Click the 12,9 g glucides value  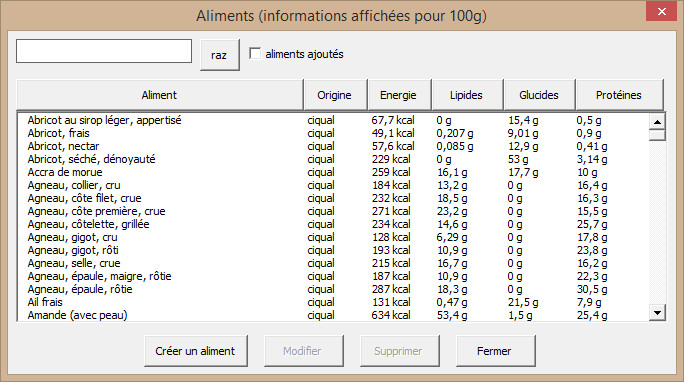pyautogui.click(x=523, y=146)
